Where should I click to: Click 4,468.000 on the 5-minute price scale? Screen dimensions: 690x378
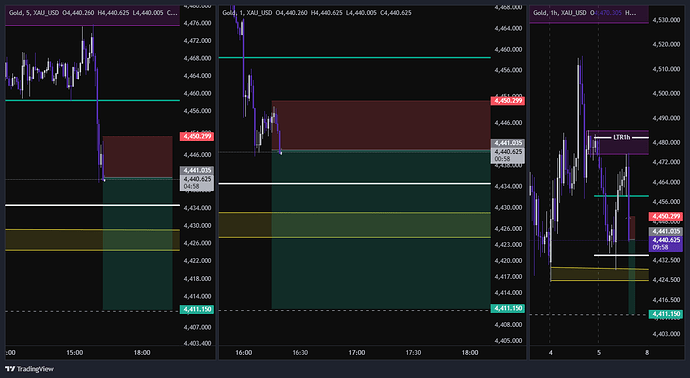(197, 58)
